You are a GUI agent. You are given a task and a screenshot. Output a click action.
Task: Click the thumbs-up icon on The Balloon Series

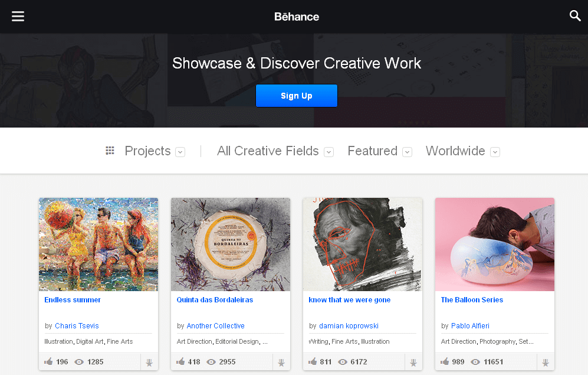pos(444,361)
